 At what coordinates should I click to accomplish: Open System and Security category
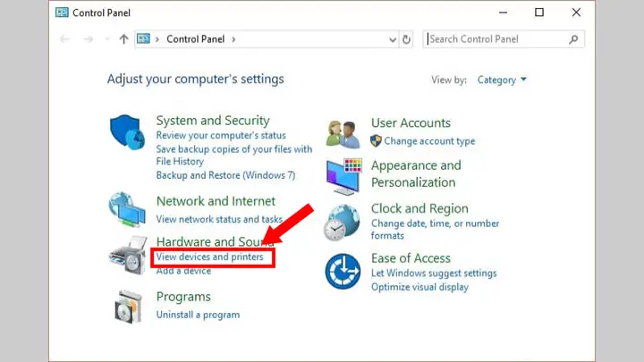click(x=213, y=121)
